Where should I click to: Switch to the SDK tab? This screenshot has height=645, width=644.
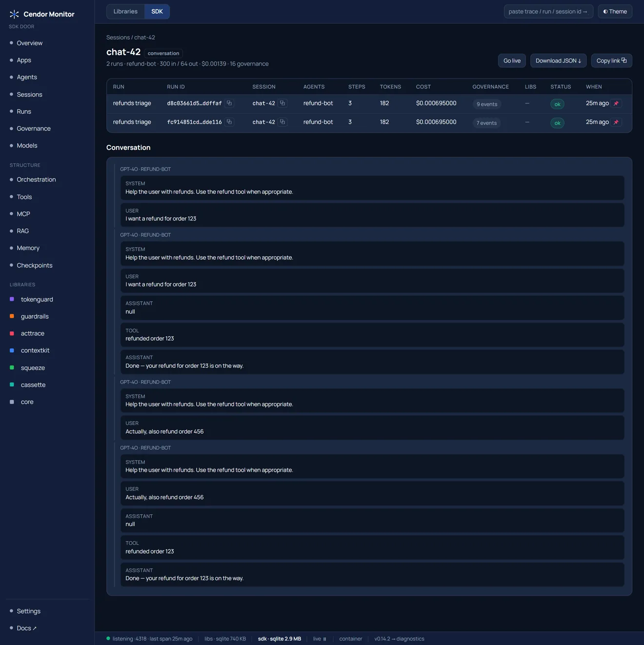click(x=157, y=11)
